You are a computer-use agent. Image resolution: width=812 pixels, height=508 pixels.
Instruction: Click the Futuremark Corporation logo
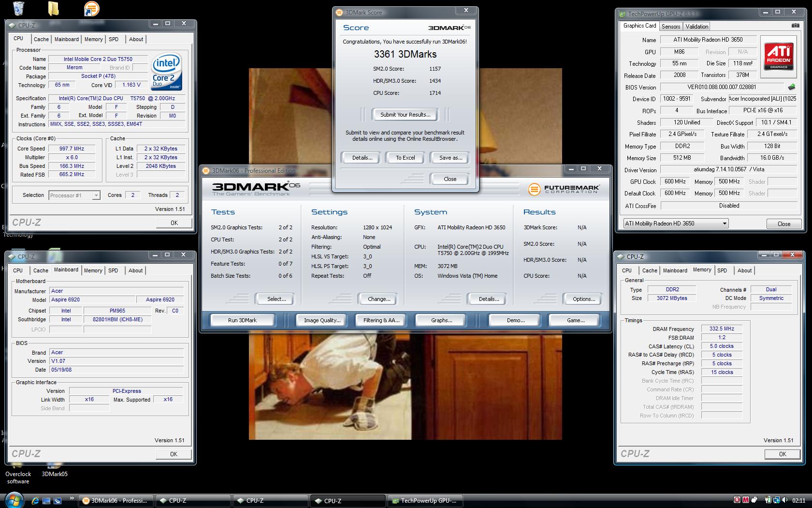pos(564,189)
